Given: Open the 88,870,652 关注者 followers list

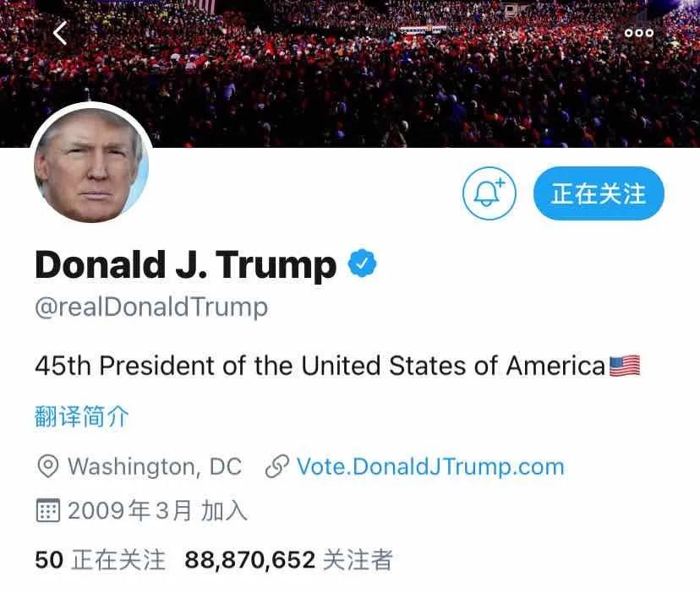Looking at the screenshot, I should (x=288, y=559).
